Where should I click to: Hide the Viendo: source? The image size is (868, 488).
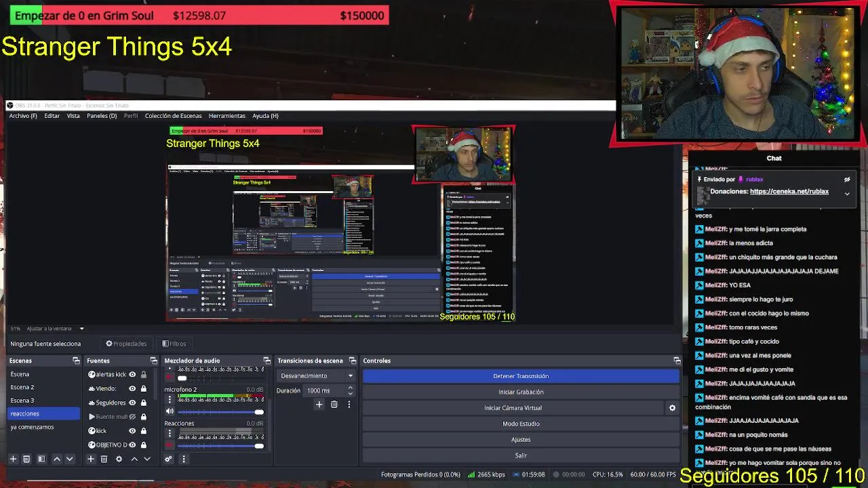pos(132,388)
